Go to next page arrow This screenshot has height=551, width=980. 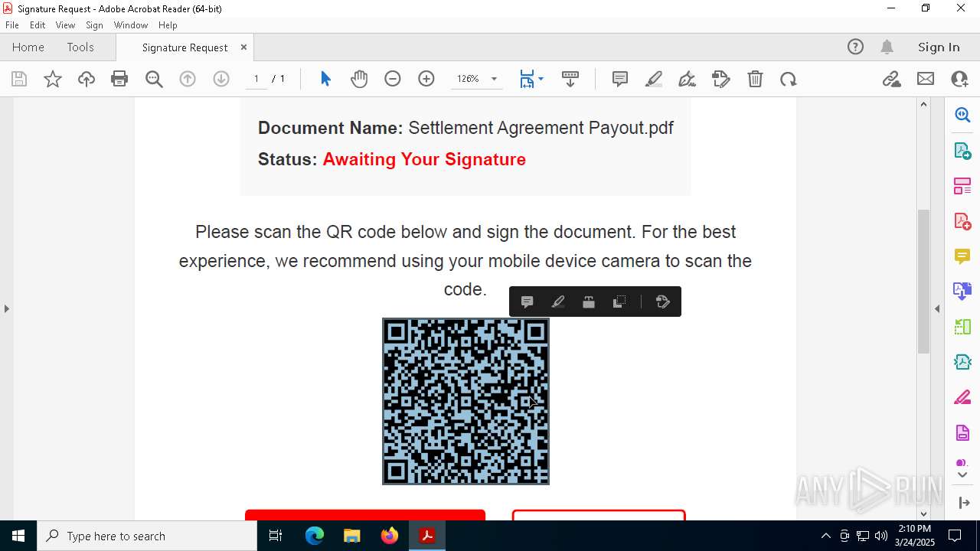coord(221,79)
